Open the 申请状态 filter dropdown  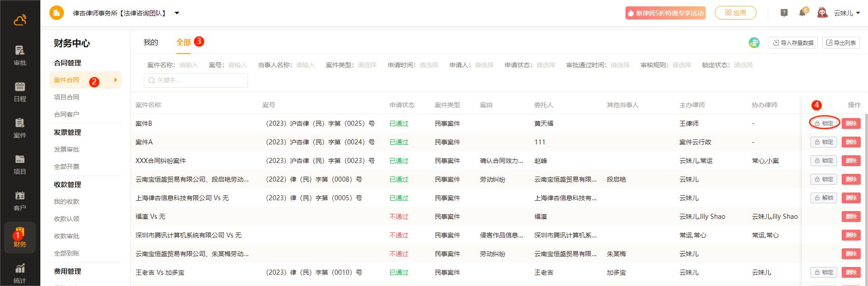click(x=545, y=65)
